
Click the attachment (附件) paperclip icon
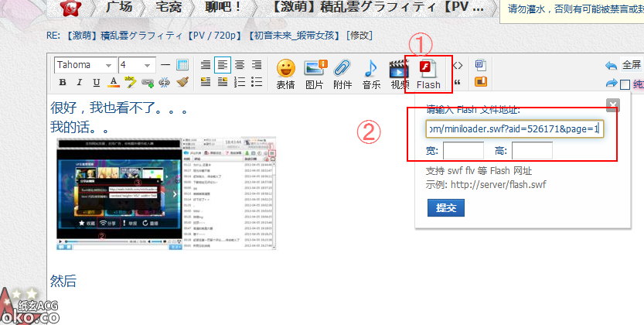point(342,74)
